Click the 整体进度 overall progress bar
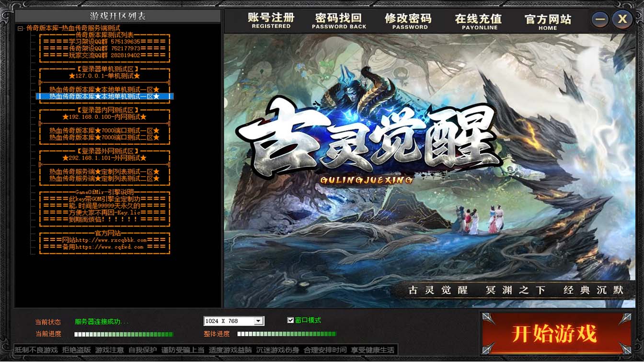 coord(287,334)
